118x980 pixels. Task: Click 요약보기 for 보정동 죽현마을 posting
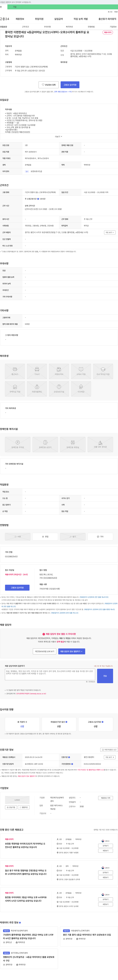tap(105, 846)
